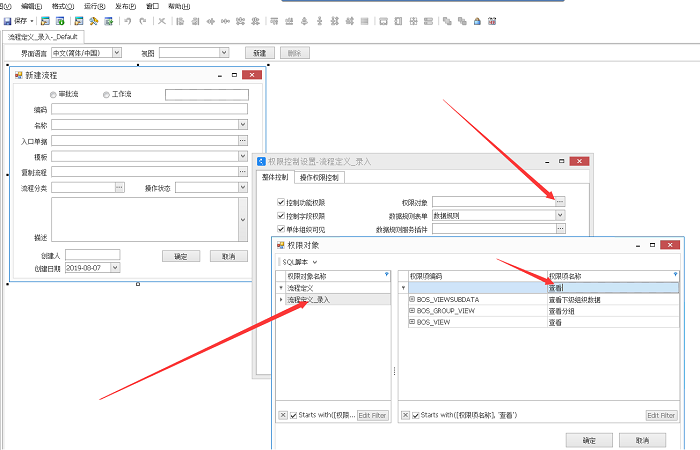Viewport: 700px width, 450px height.
Task: Expand the BOS_VIEWSUBDATA row
Action: (412, 299)
